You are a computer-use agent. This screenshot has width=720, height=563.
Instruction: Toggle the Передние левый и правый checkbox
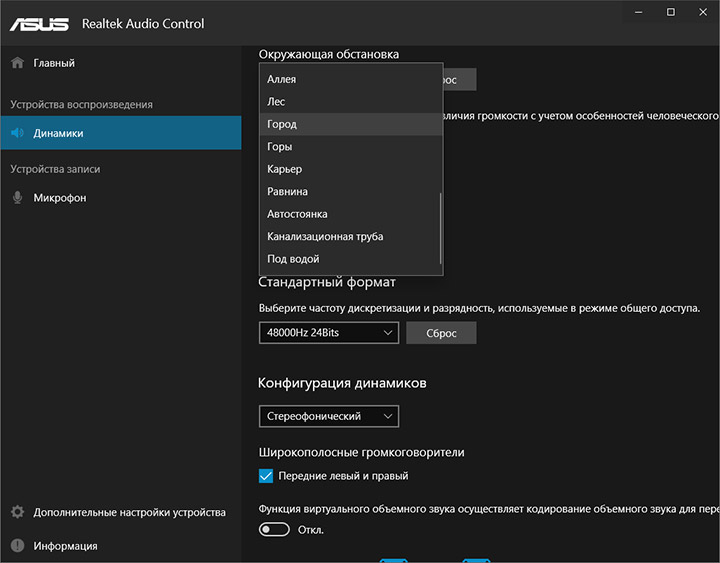pyautogui.click(x=266, y=476)
